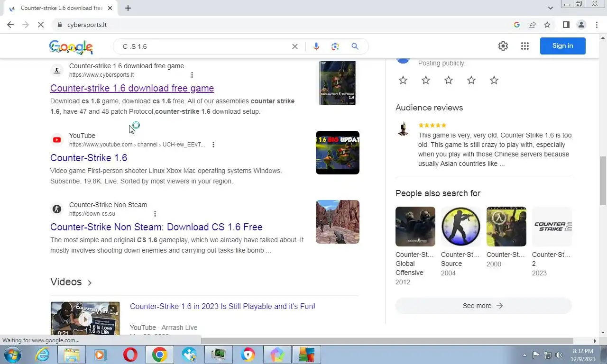Open Opera browser from taskbar
This screenshot has height=364, width=607.
point(130,355)
